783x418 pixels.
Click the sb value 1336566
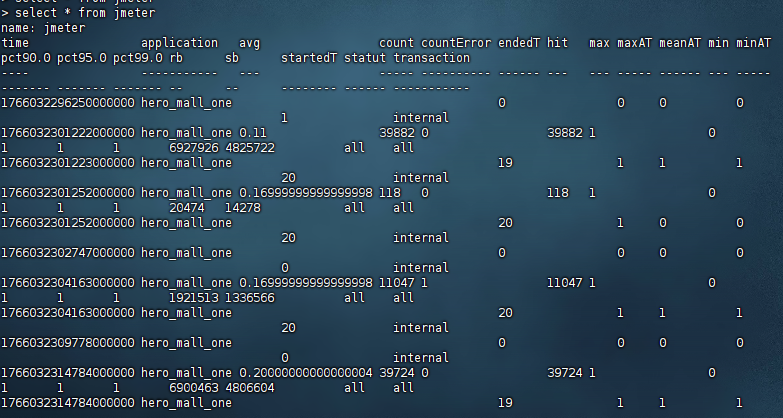(x=249, y=298)
